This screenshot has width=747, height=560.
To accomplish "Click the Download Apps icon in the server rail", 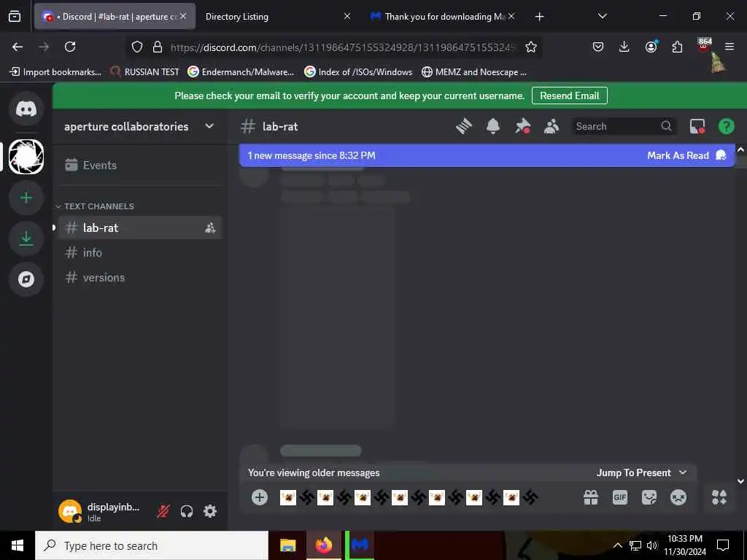I will pyautogui.click(x=26, y=238).
